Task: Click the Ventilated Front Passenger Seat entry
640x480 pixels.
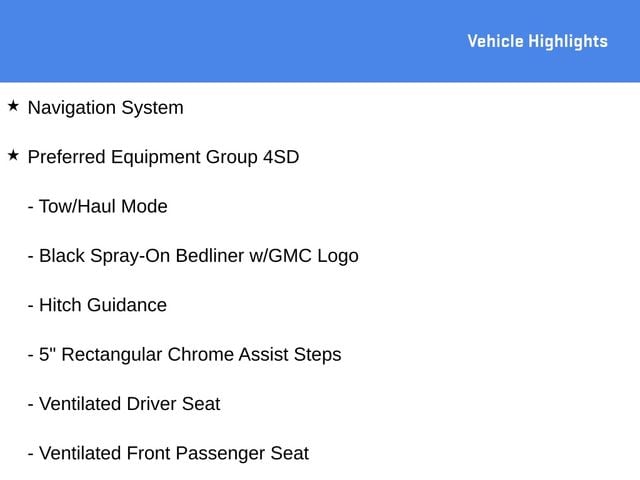Action: coord(168,453)
